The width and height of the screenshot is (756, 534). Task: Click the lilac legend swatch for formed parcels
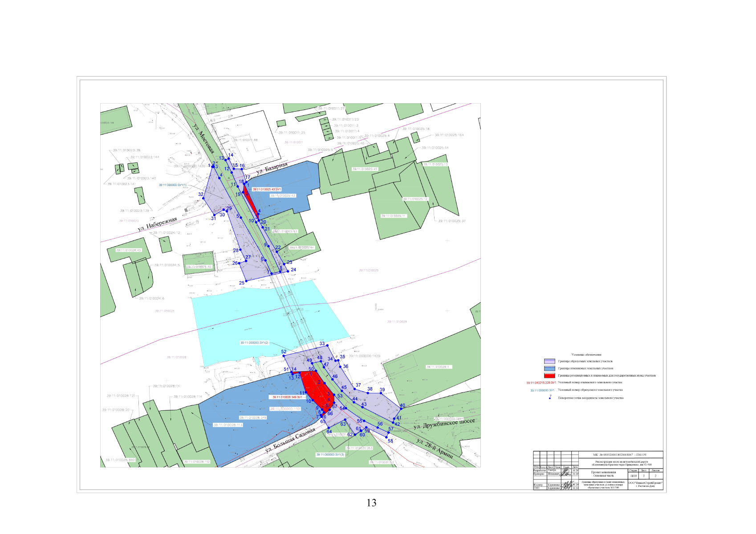point(549,361)
